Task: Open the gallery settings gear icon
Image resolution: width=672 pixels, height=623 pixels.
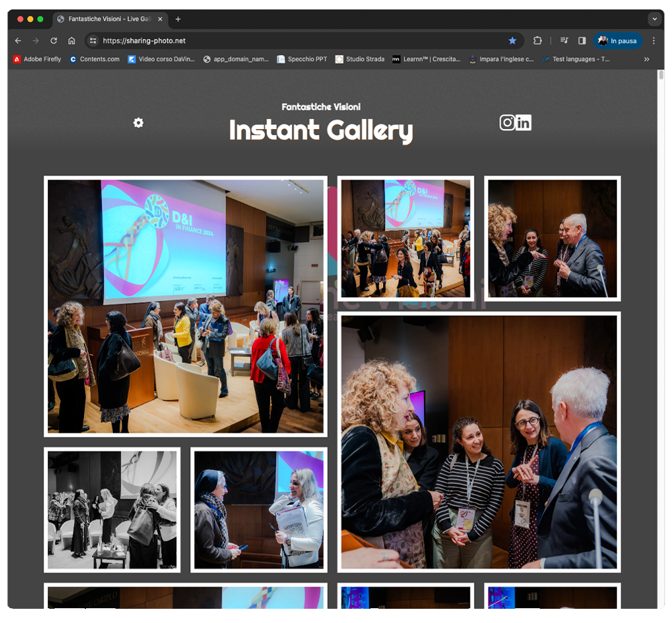Action: click(x=138, y=122)
